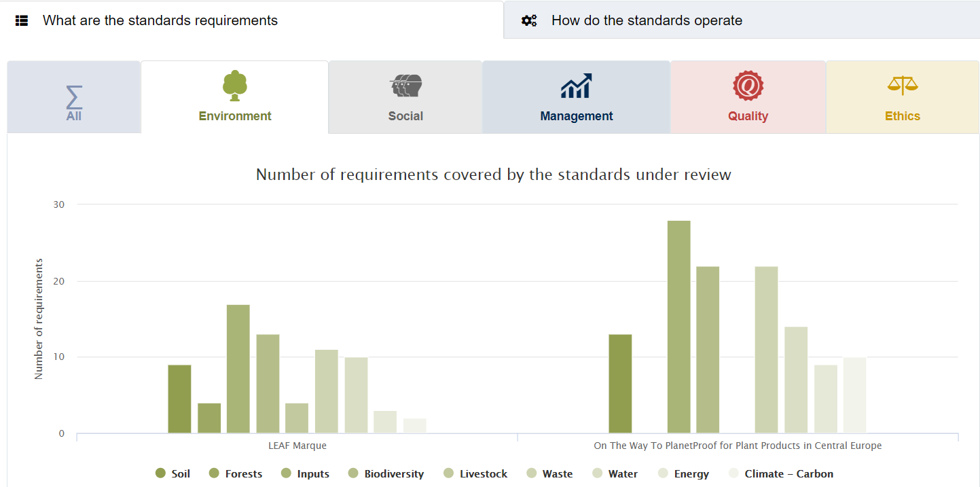Click the gears icon beside standards operate
This screenshot has width=980, height=487.
529,20
